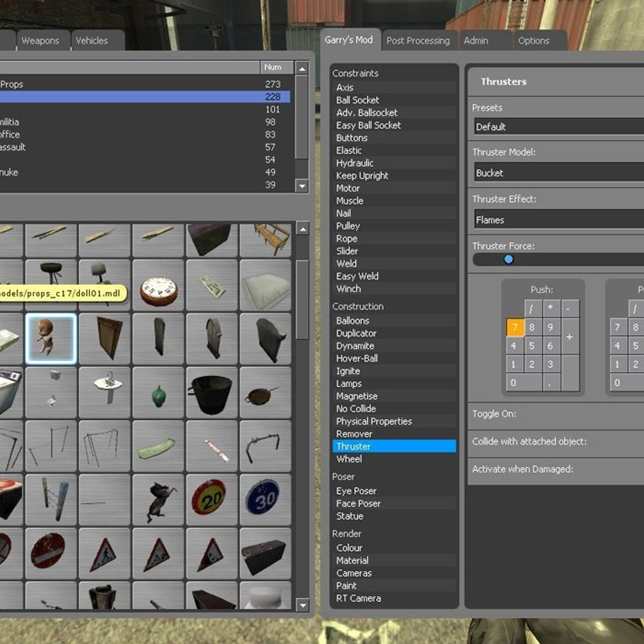Select the round stool prop icon
The width and height of the screenshot is (644, 644).
[x=51, y=274]
